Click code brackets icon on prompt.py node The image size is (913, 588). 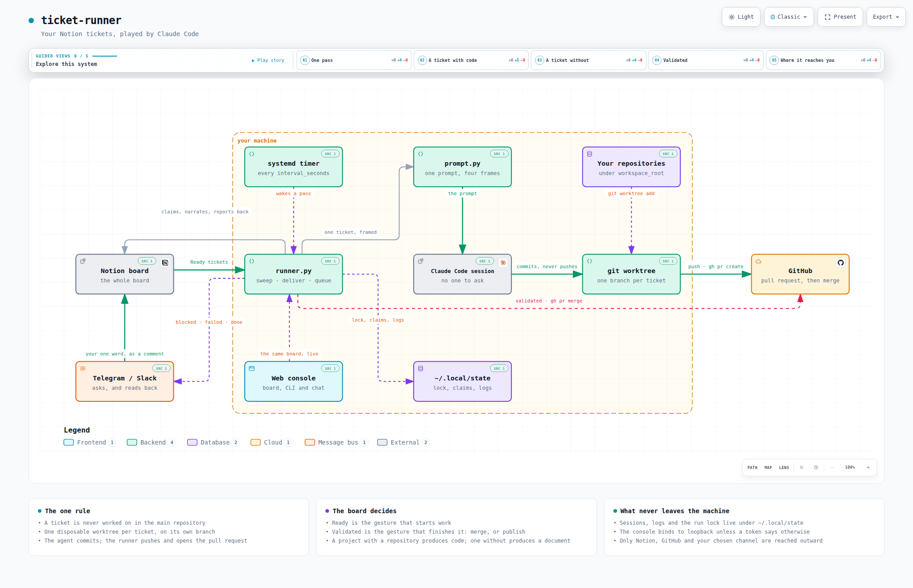420,154
